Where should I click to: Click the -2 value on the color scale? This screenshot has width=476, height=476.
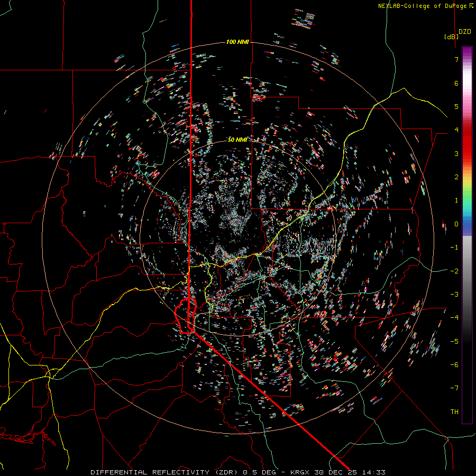coord(454,271)
